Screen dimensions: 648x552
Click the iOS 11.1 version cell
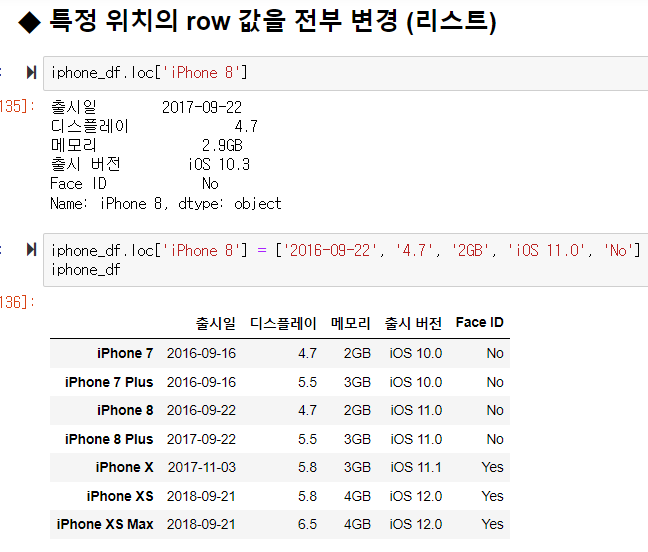tap(416, 467)
